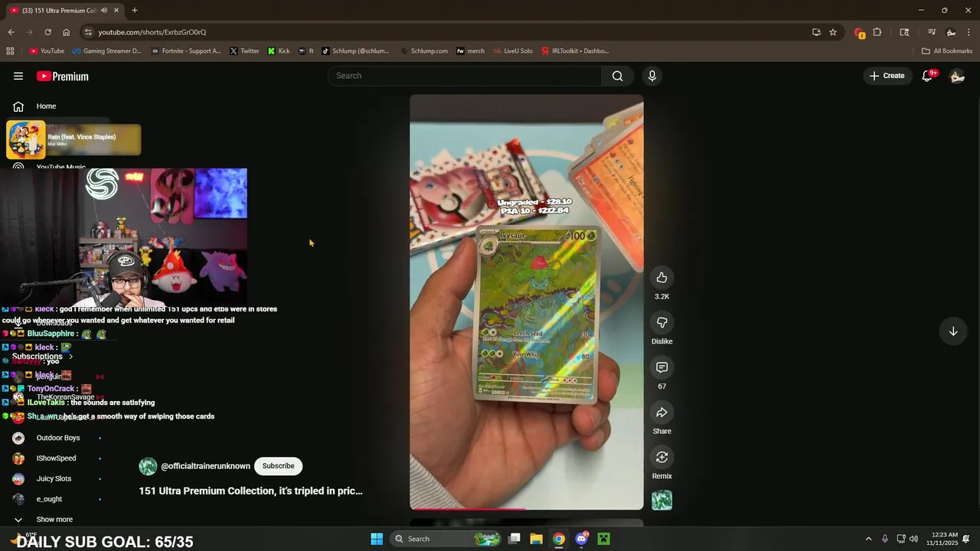980x551 pixels.
Task: Share this Short
Action: point(661,412)
